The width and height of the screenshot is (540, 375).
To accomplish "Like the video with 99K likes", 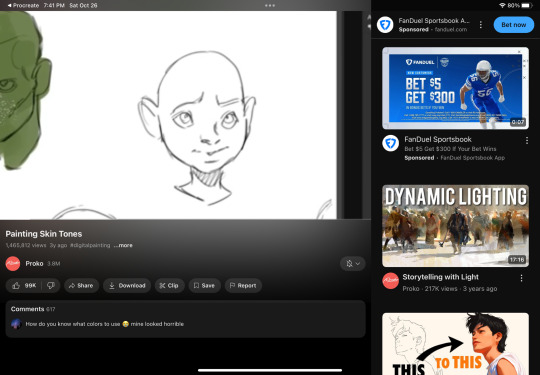I will point(24,285).
